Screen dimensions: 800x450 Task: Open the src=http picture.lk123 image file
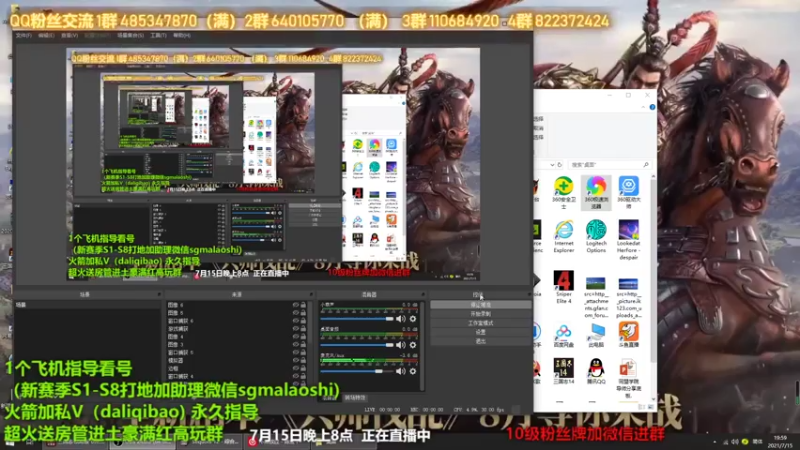tap(629, 297)
